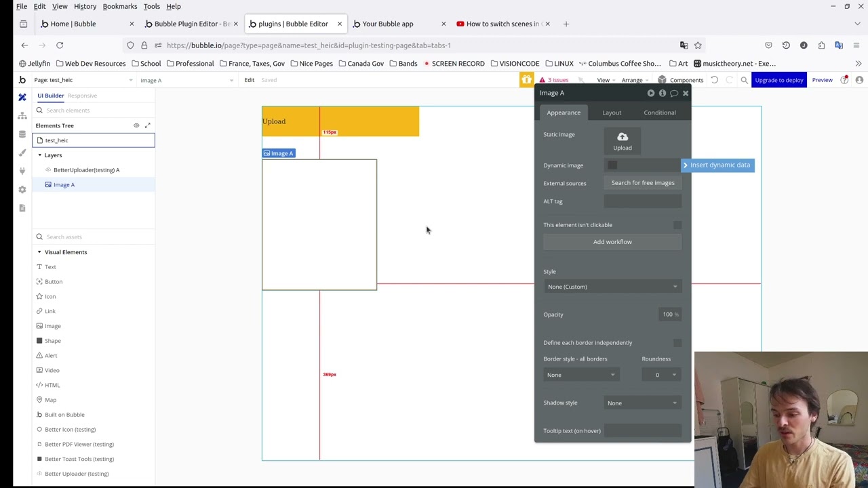Open the Arrange dropdown in toolbar
Viewport: 868px width, 488px height.
(635, 80)
